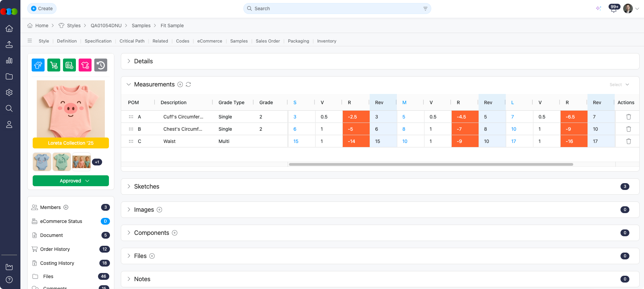Go to QA01054DNU breadcrumb link
Image resolution: width=644 pixels, height=289 pixels.
[106, 26]
